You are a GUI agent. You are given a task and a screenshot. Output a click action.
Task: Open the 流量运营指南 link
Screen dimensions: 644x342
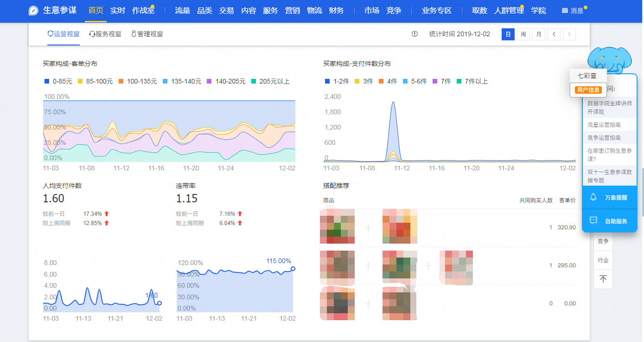(604, 125)
